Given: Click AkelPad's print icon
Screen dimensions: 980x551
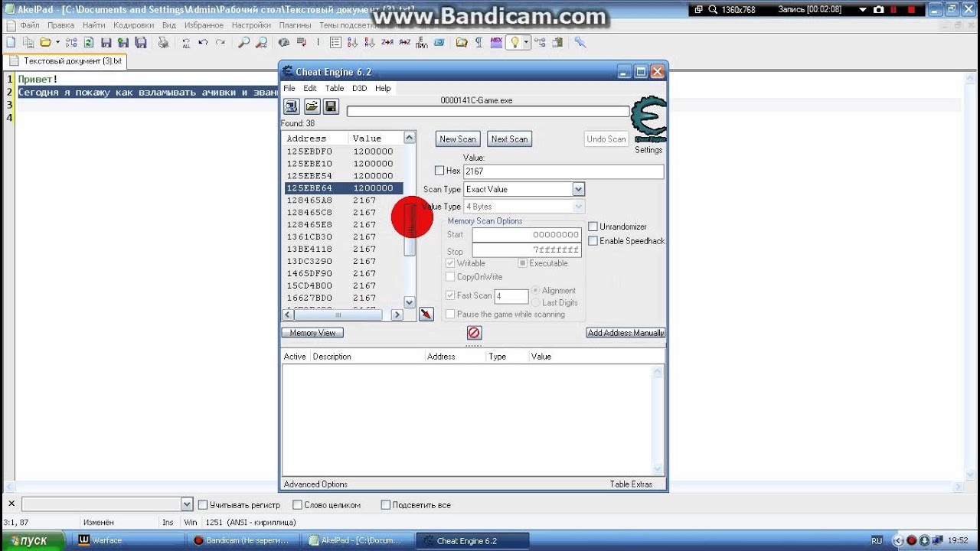Looking at the screenshot, I should pyautogui.click(x=163, y=42).
